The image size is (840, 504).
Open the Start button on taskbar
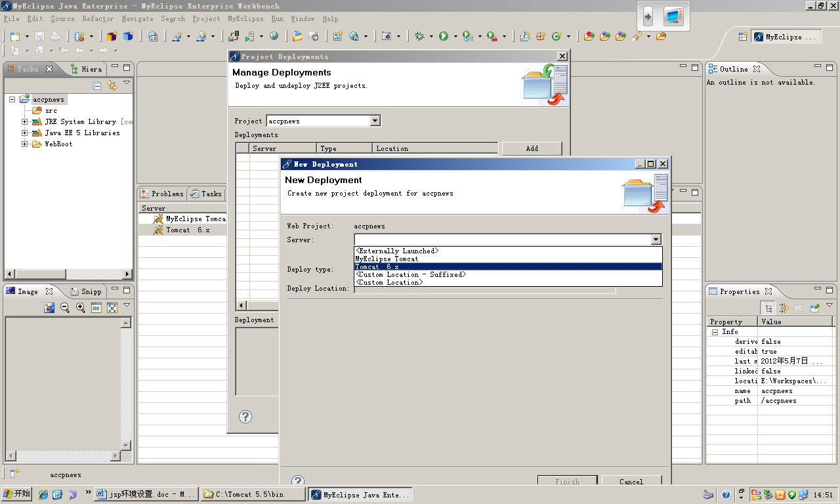[16, 494]
